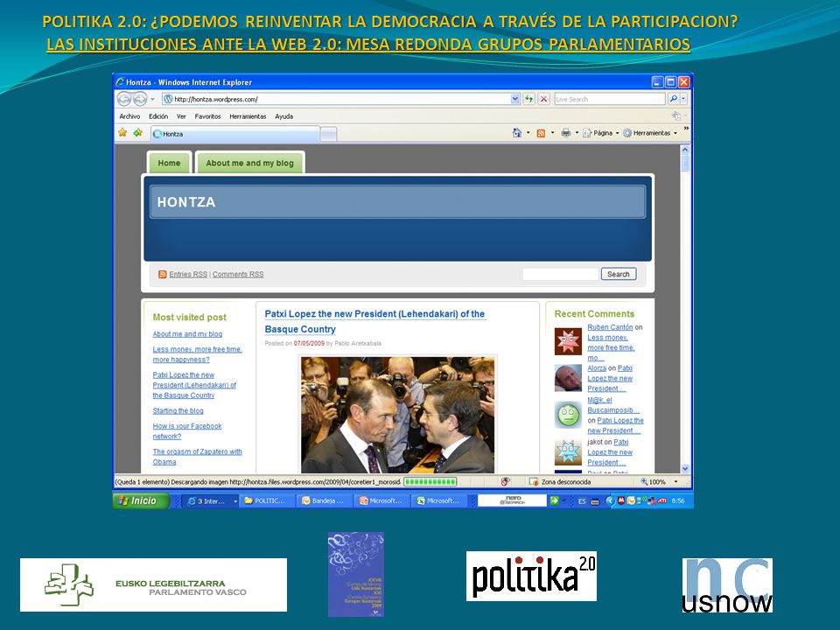The width and height of the screenshot is (840, 630).
Task: Click the Home house icon in toolbar
Action: point(517,133)
